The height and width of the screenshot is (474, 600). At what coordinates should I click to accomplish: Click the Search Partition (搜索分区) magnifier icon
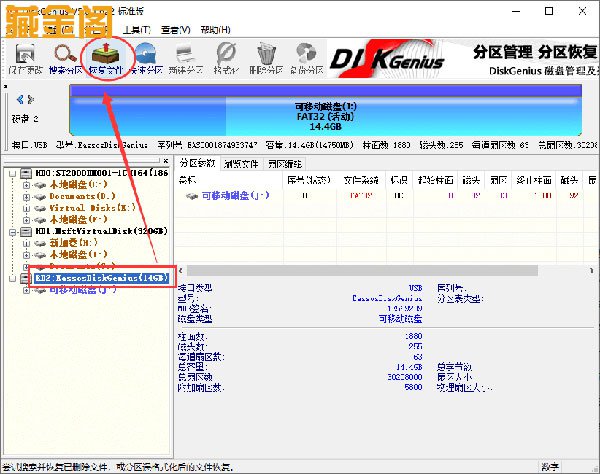click(x=65, y=54)
